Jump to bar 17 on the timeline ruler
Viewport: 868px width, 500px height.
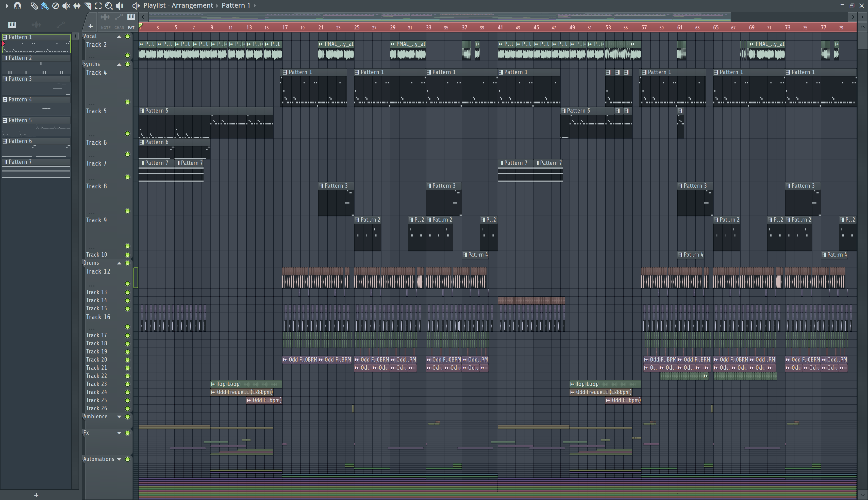285,27
